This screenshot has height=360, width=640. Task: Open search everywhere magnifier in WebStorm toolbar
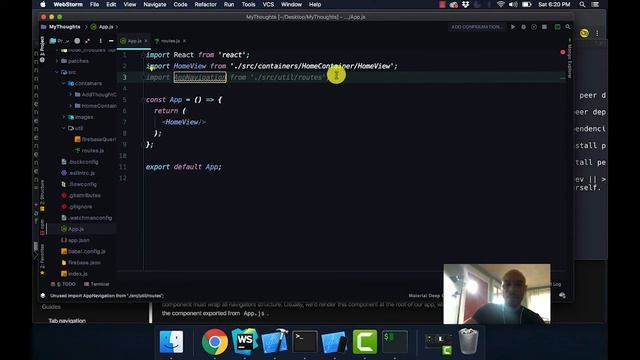[x=568, y=27]
